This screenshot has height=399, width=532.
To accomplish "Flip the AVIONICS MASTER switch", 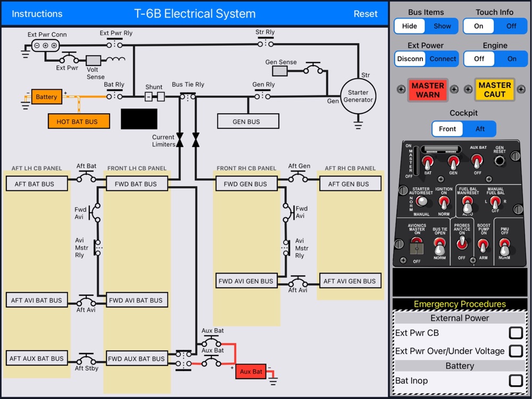I will (417, 246).
